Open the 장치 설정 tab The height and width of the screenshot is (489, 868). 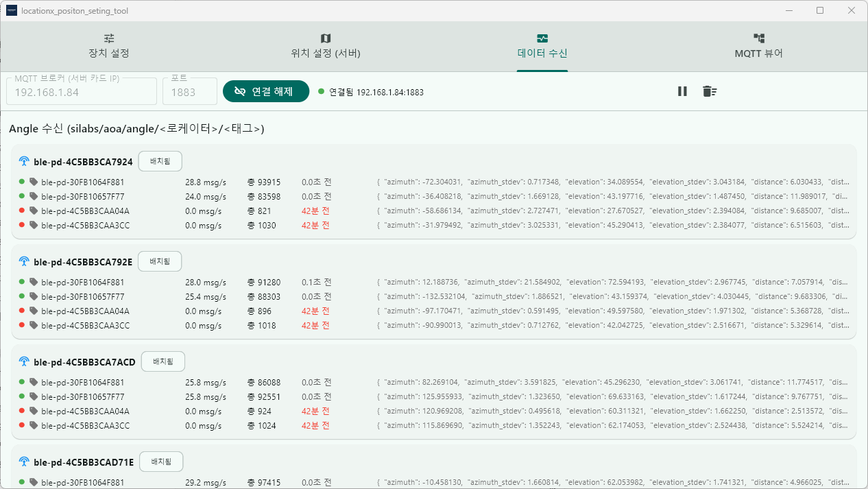(109, 46)
